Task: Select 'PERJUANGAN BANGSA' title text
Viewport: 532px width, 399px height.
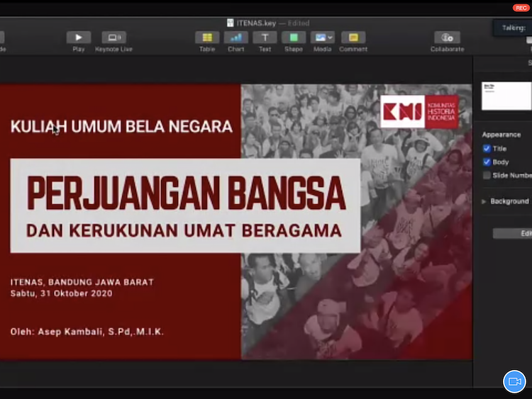Action: point(187,193)
